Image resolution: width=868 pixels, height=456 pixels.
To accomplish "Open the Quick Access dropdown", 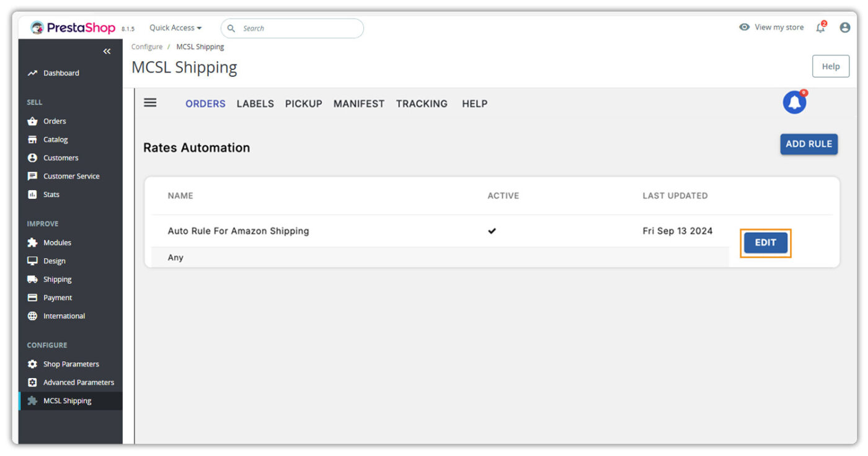I will click(x=175, y=28).
